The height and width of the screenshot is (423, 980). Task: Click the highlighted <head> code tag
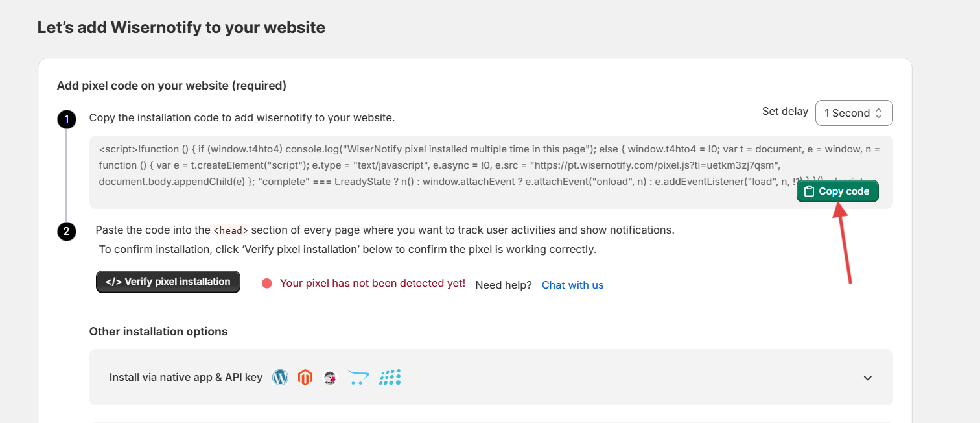point(231,230)
